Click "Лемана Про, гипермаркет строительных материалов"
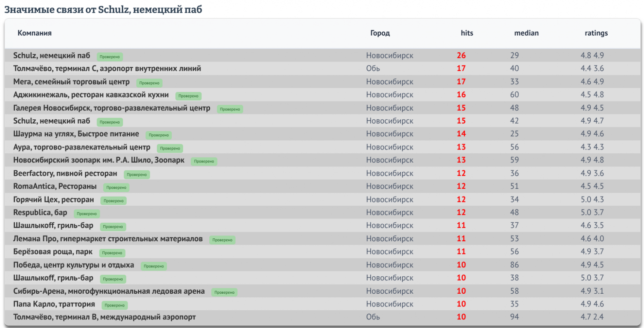 coord(108,239)
